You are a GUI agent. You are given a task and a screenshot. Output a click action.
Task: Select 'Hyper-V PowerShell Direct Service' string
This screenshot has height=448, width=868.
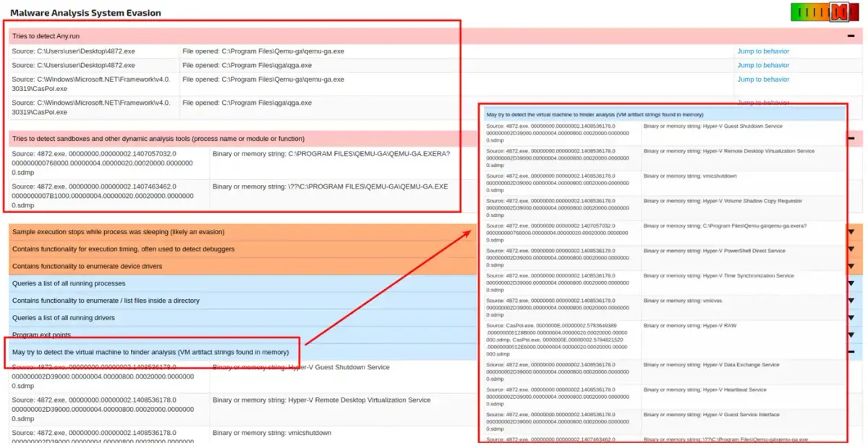(x=715, y=251)
